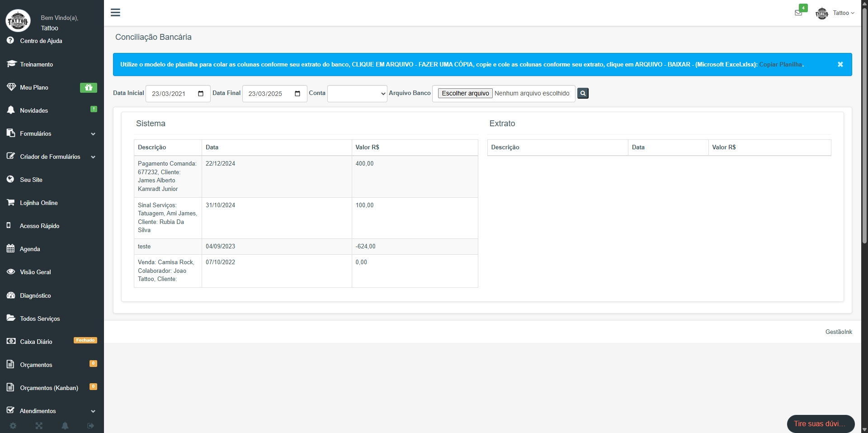Dismiss the blue info banner
This screenshot has height=433, width=868.
point(840,64)
